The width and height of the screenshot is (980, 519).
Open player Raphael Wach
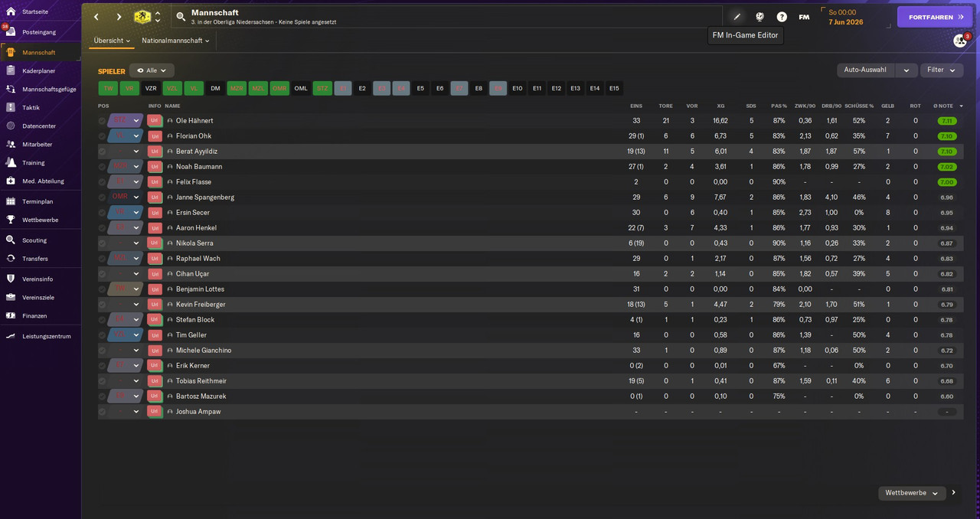click(198, 259)
